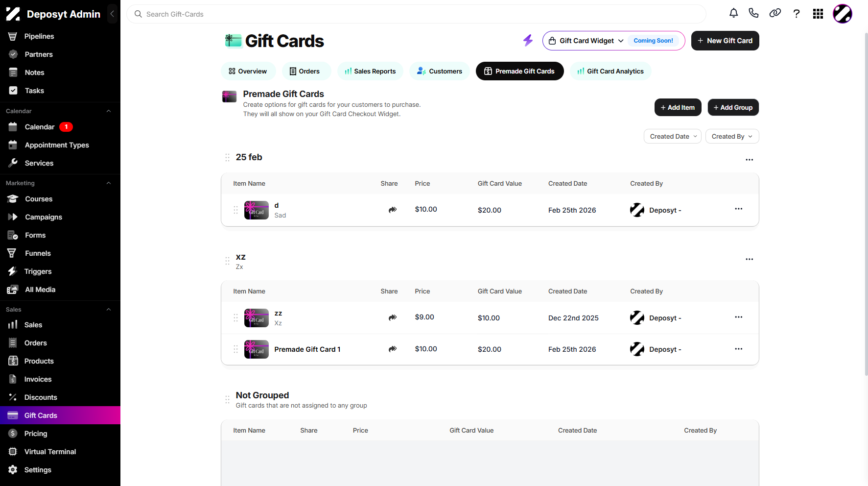The width and height of the screenshot is (868, 486).
Task: Share the 'd' gift card item
Action: coord(393,210)
